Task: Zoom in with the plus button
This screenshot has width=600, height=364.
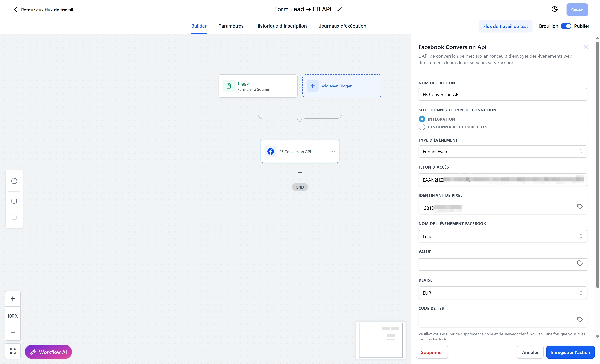Action: point(13,299)
